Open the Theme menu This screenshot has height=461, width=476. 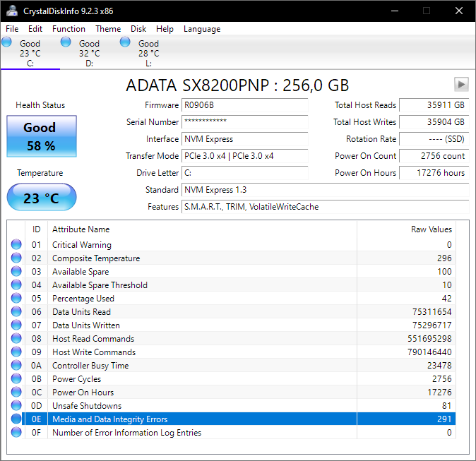108,29
